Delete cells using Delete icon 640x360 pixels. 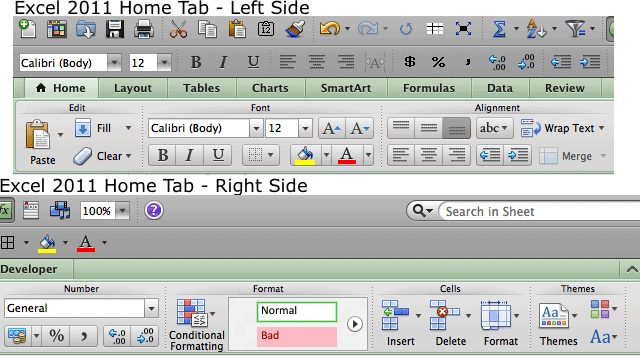(x=445, y=315)
